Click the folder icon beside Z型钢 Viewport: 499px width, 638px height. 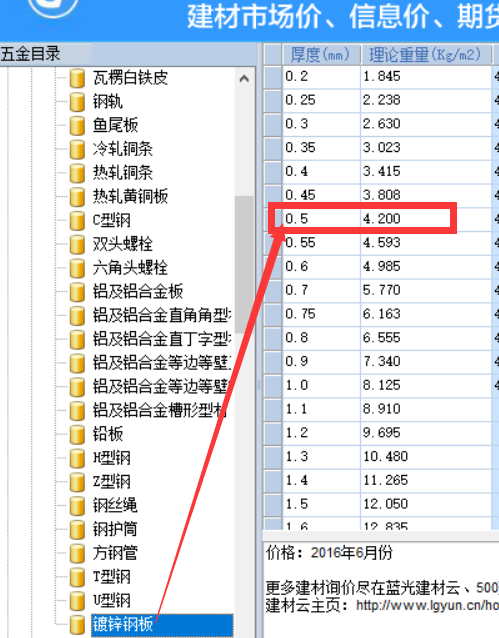point(77,482)
